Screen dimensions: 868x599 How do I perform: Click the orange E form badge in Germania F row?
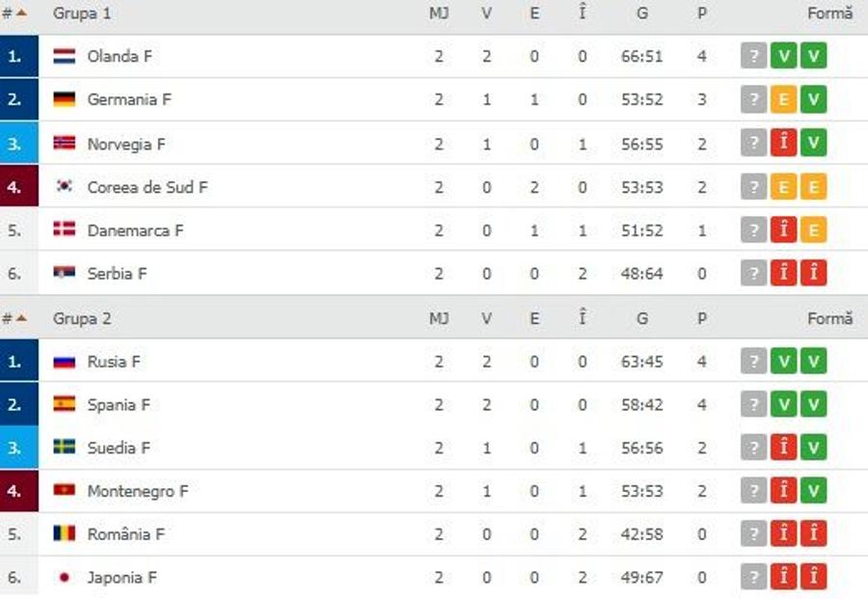click(783, 99)
